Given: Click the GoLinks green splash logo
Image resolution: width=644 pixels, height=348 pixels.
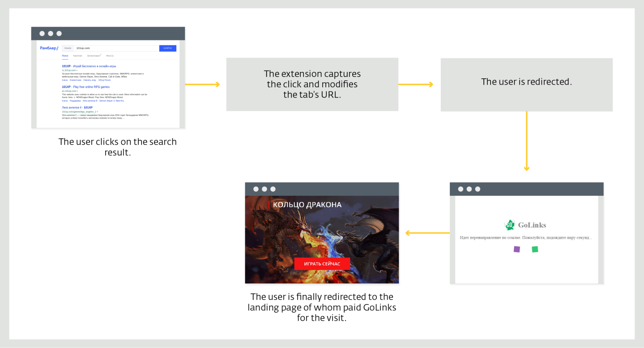Looking at the screenshot, I should click(509, 225).
